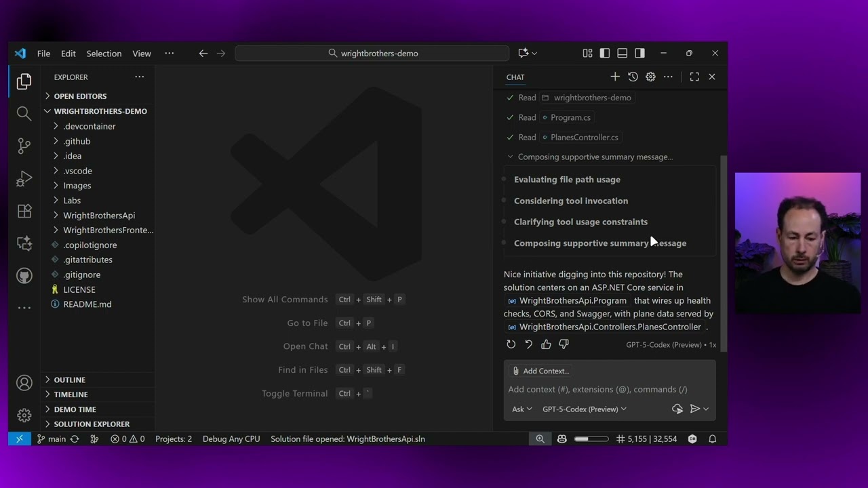The width and height of the screenshot is (868, 488).
Task: Open WrightBrothersApi.Program symbol link
Action: (x=568, y=300)
